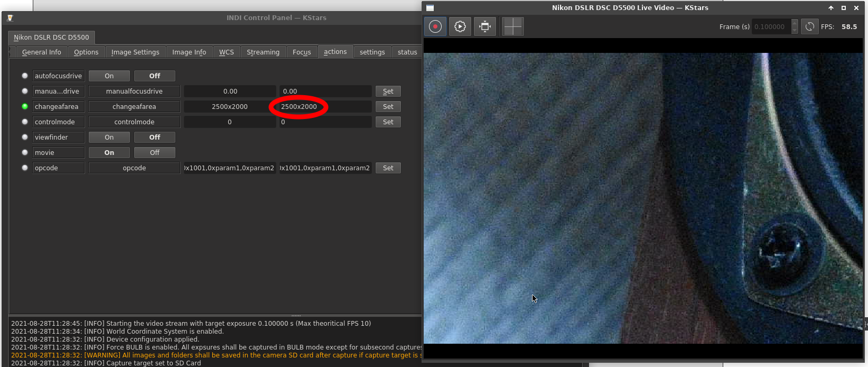Click Set for controlmode
868x367 pixels.
pos(388,122)
